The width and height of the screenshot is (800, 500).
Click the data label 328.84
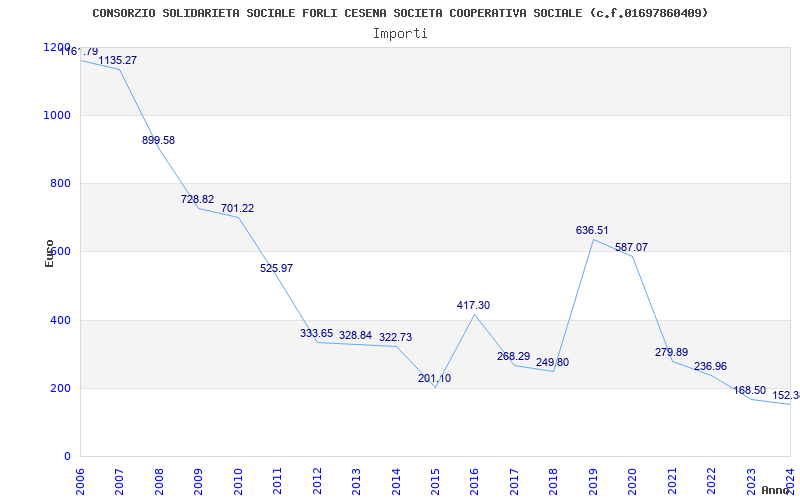coord(356,335)
